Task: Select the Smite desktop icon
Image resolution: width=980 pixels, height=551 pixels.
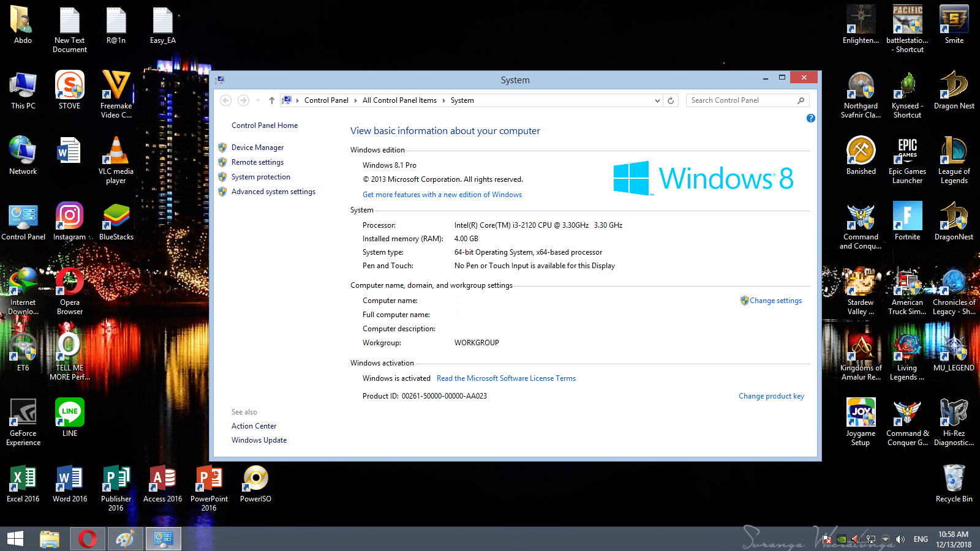Action: (954, 25)
